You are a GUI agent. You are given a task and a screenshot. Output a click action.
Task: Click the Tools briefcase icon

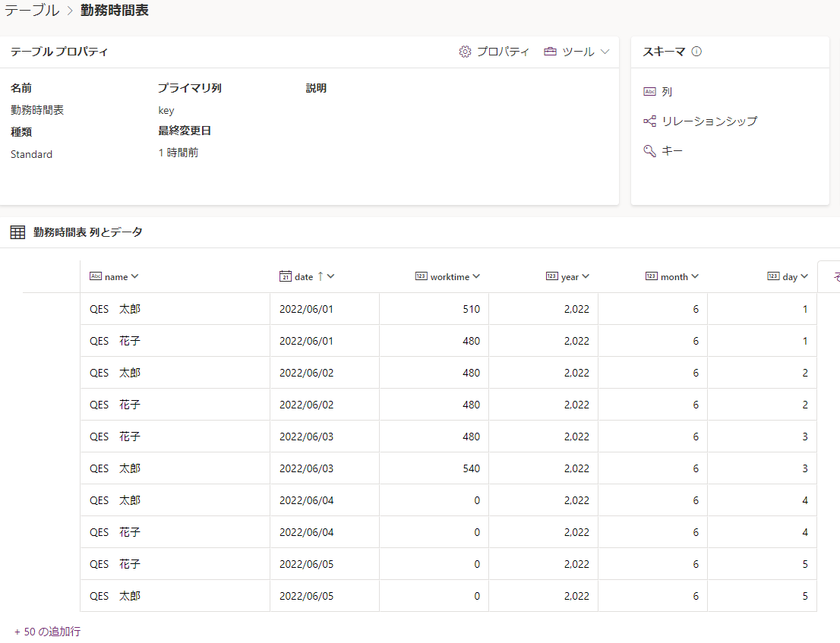(551, 52)
